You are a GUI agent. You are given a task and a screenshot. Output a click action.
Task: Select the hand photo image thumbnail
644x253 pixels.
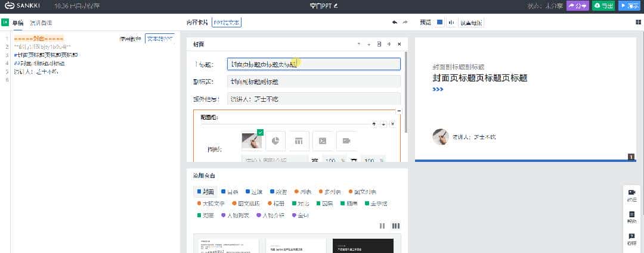click(x=252, y=140)
